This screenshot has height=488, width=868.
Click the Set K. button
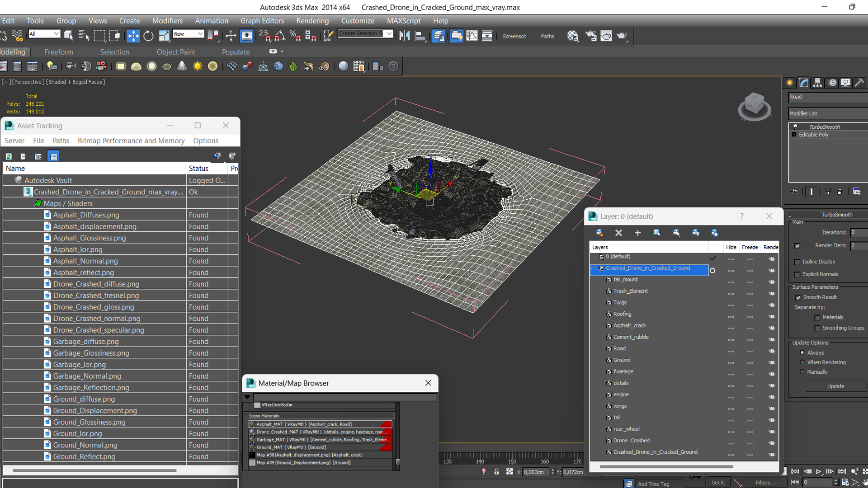718,483
